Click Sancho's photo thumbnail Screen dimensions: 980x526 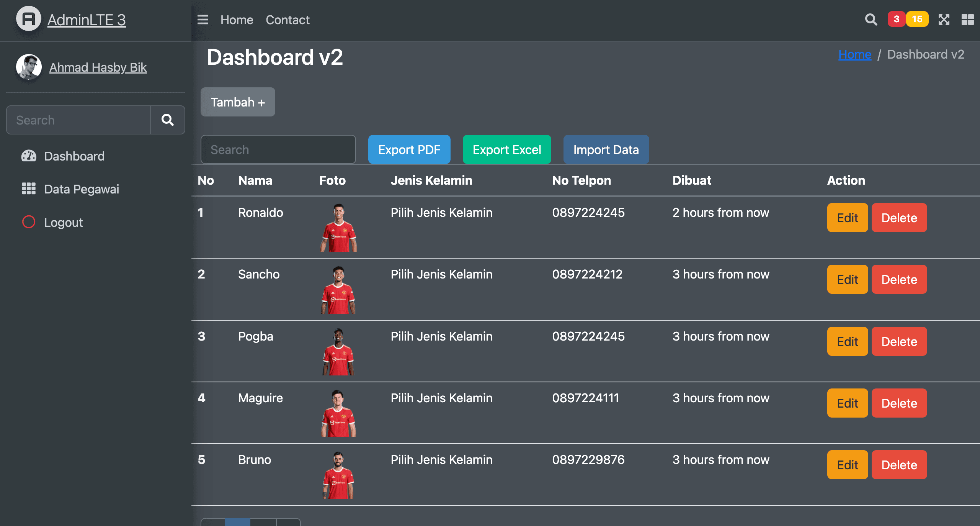point(338,290)
